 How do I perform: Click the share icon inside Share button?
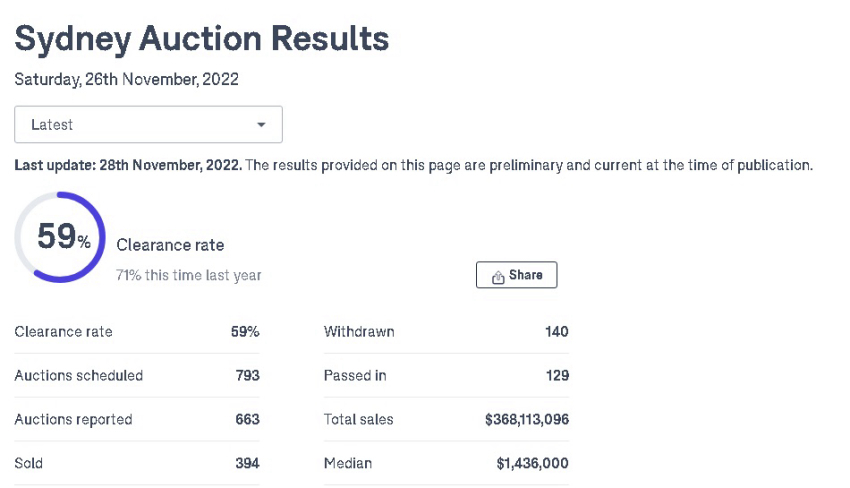(x=498, y=276)
